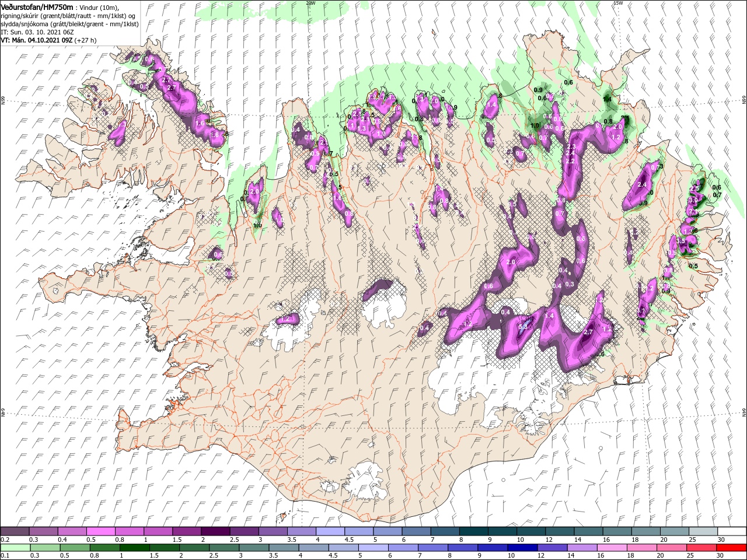Pick the orchid 0.4 snow legend swatch
Image resolution: width=747 pixels, height=560 pixels.
point(72,531)
